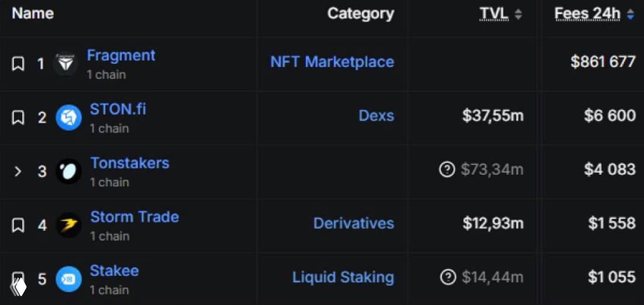Expand the Tonstakers row chevron
The height and width of the screenshot is (305, 644).
[x=18, y=171]
